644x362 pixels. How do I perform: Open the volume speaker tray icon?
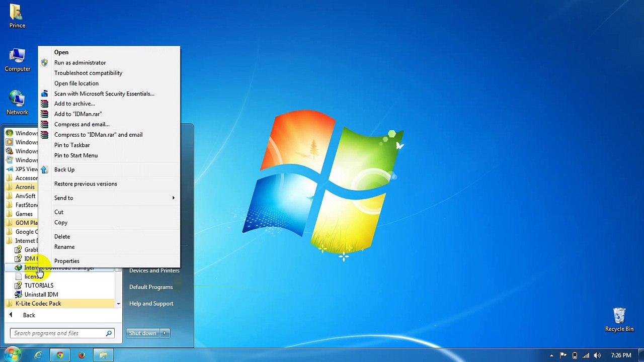point(597,355)
